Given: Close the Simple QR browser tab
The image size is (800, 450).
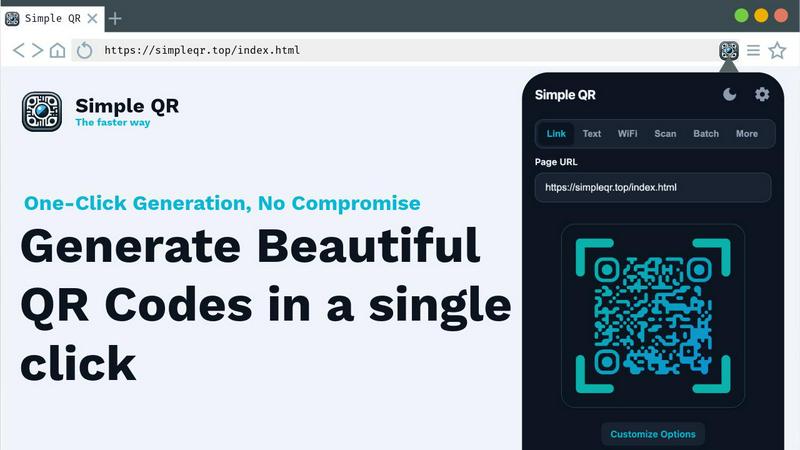Looking at the screenshot, I should 92,18.
